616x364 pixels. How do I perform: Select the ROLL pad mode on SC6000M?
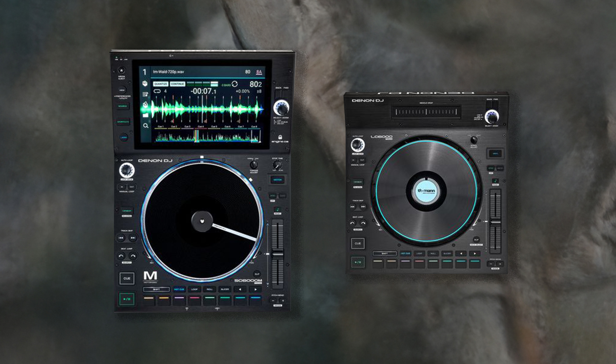209,289
